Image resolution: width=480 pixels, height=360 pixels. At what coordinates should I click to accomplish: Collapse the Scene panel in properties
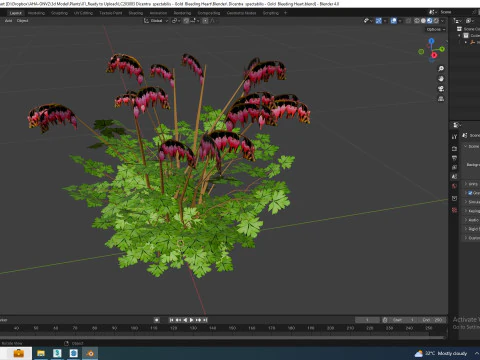tap(466, 146)
